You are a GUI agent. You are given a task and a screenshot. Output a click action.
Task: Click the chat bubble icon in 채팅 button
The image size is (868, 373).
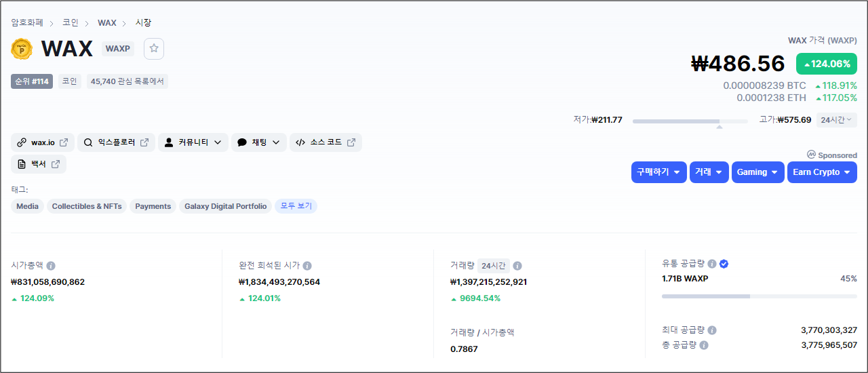point(242,142)
